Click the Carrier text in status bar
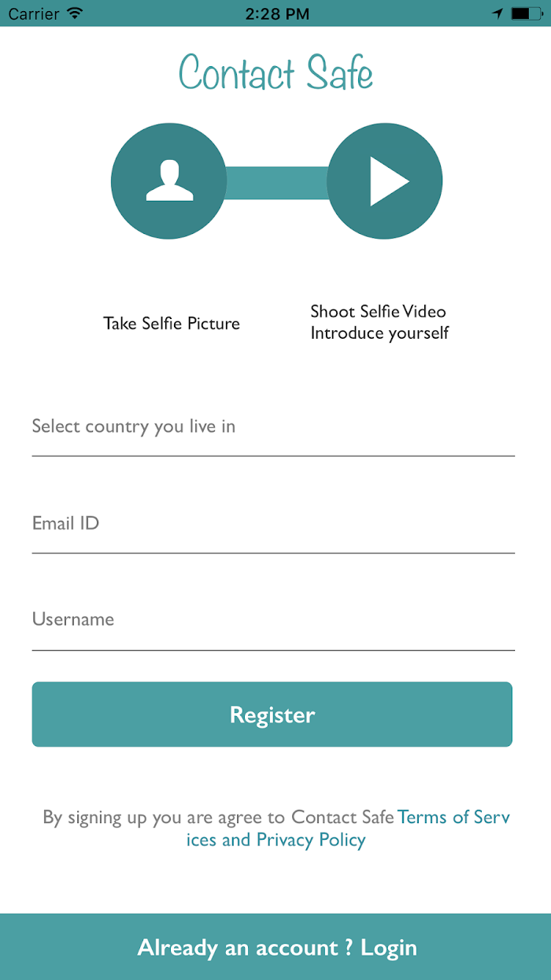The width and height of the screenshot is (551, 980). pyautogui.click(x=35, y=13)
